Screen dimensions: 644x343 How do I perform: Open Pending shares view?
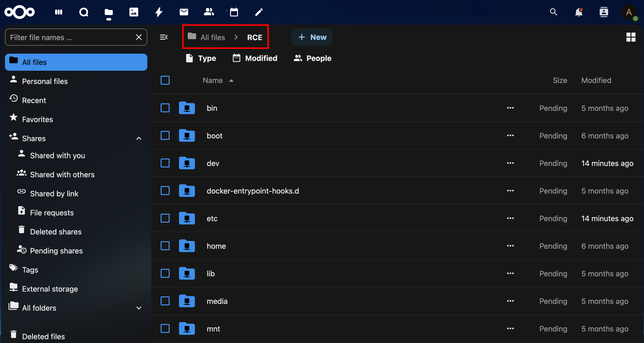[x=80, y=251]
